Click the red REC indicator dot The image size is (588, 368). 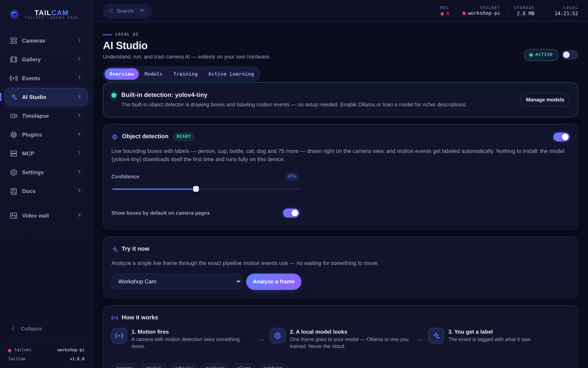442,14
